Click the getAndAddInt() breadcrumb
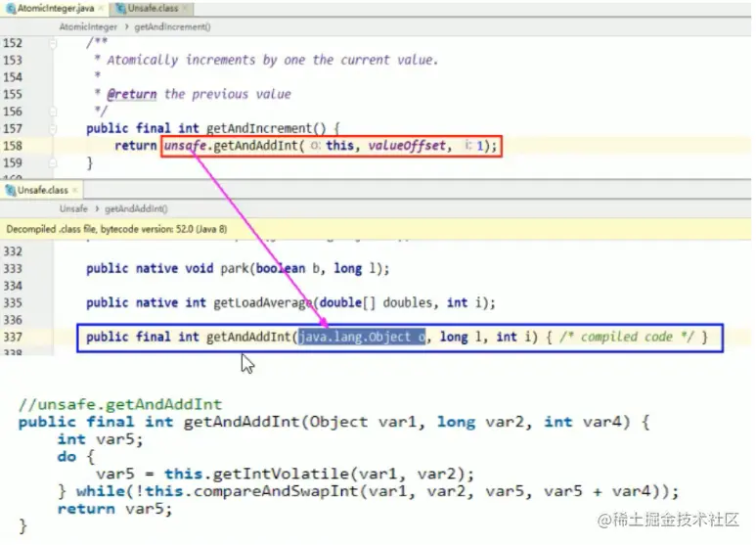This screenshot has height=545, width=756. (x=136, y=208)
